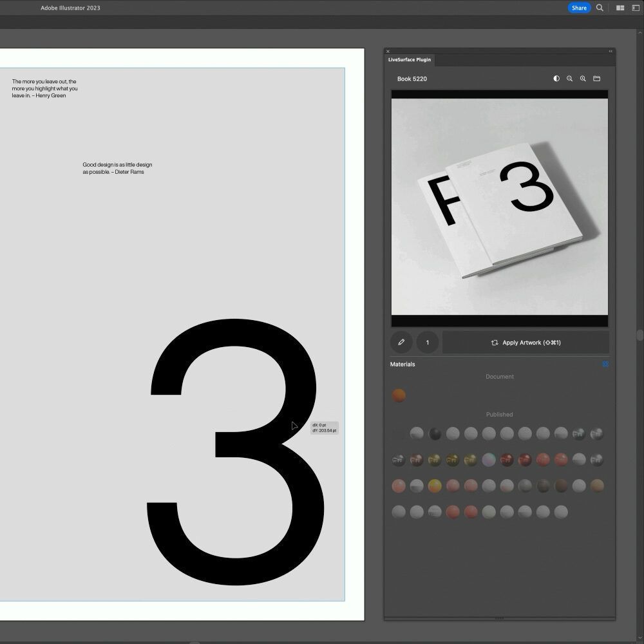Select the zoom out icon in LiveSurface
This screenshot has width=644, height=644.
(570, 79)
